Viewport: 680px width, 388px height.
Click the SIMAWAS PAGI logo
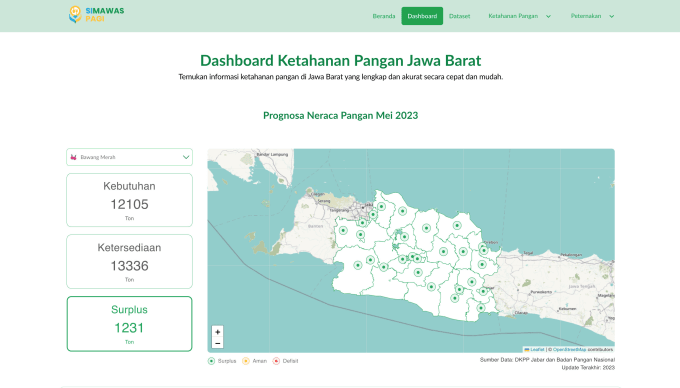(96, 15)
